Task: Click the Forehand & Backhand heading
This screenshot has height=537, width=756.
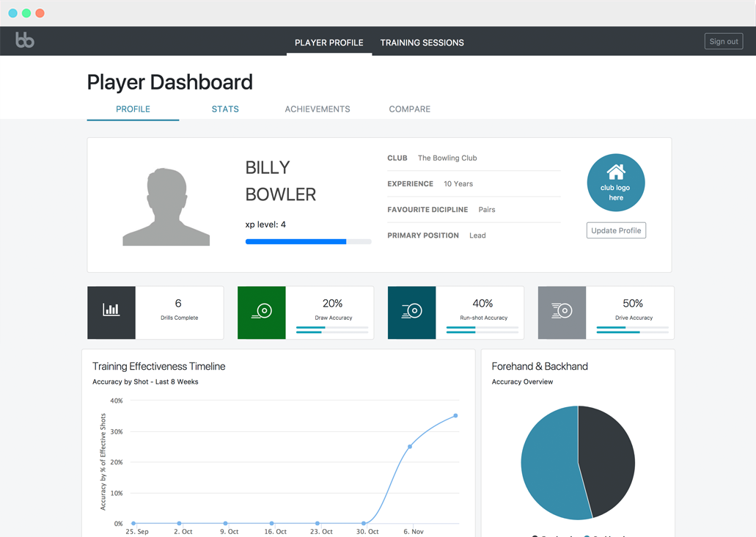Action: pos(540,366)
